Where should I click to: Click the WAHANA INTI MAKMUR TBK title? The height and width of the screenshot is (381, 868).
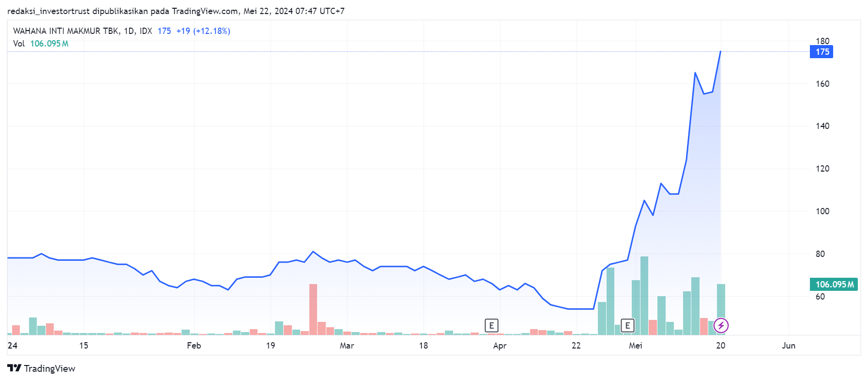pos(66,31)
